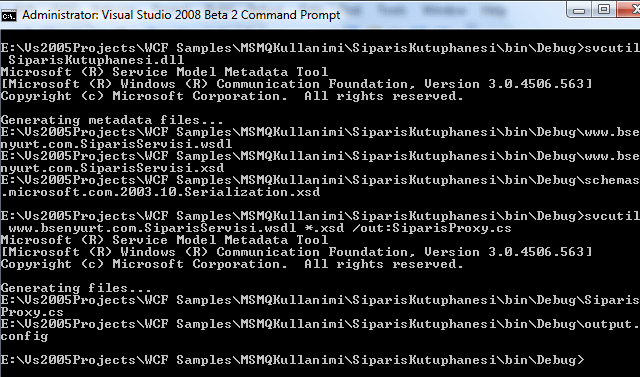This screenshot has height=377, width=640.
Task: Click the wrapped 'Proxy.cs' output line
Action: click(x=32, y=313)
